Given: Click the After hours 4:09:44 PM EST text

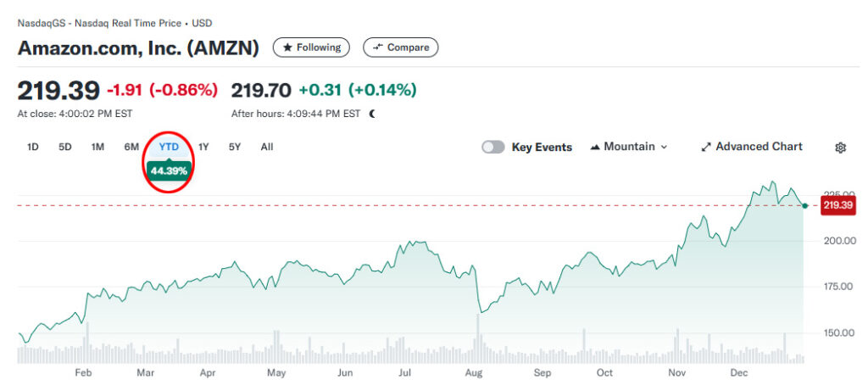Looking at the screenshot, I should point(296,115).
